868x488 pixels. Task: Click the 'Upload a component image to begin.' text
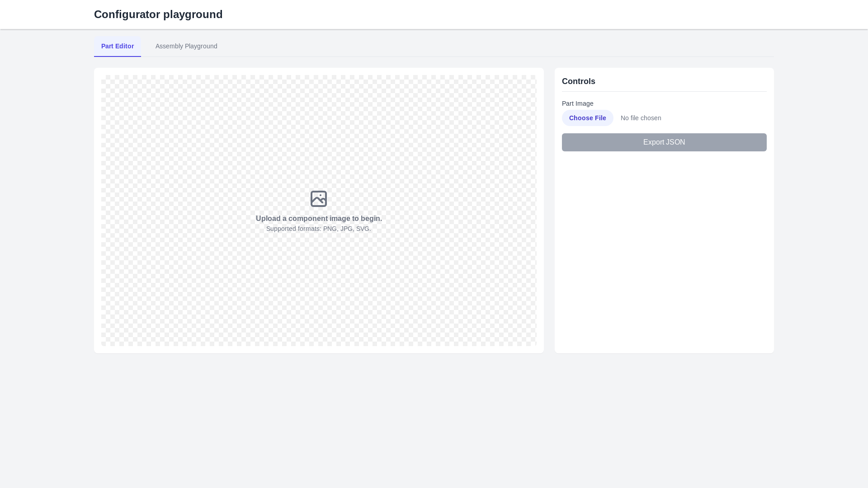tap(319, 219)
